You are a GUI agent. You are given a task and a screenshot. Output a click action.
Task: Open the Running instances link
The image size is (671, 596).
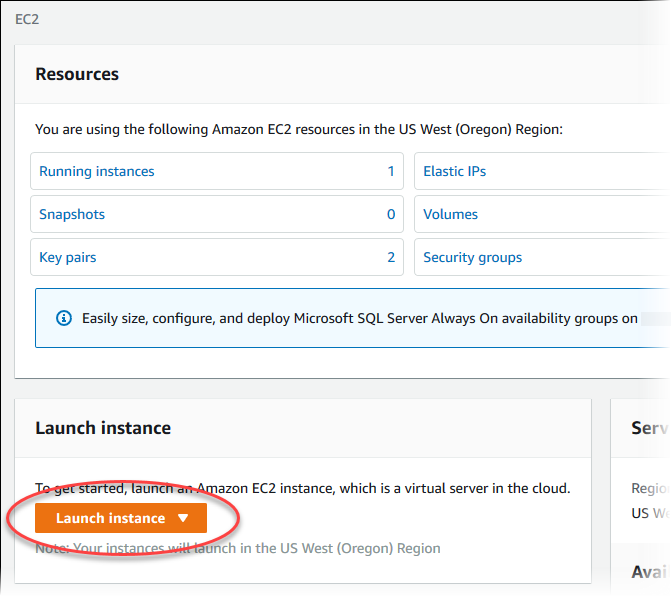[97, 171]
